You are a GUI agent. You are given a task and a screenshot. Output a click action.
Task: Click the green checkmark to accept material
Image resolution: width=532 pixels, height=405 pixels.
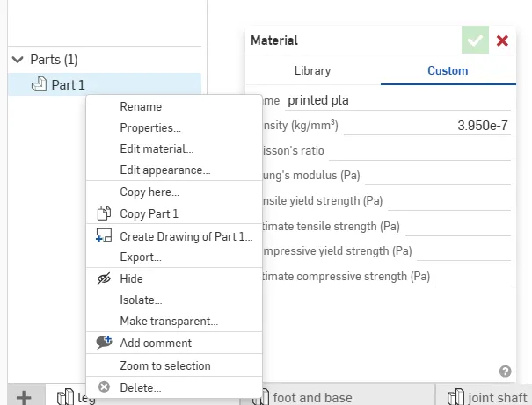pos(476,40)
